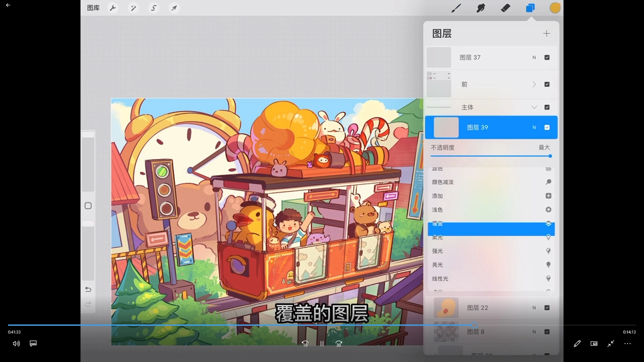Activate the Transform arrow tool
This screenshot has height=362, width=644.
(174, 8)
